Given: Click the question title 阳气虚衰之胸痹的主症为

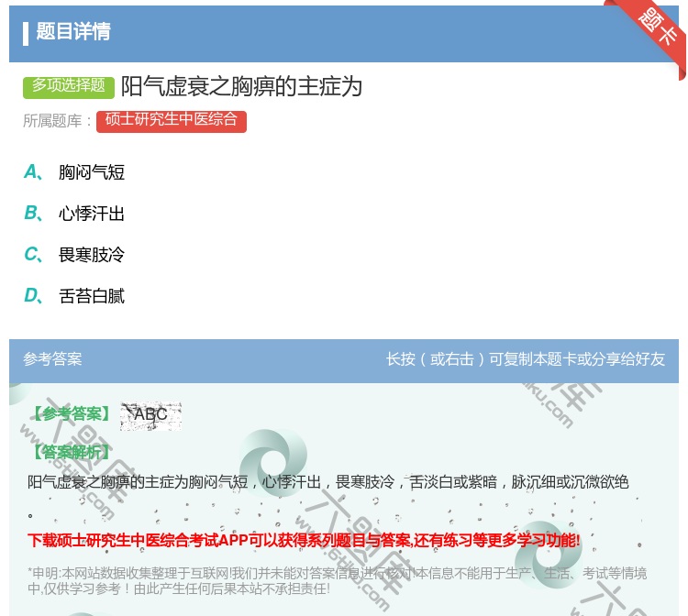Looking at the screenshot, I should point(241,86).
